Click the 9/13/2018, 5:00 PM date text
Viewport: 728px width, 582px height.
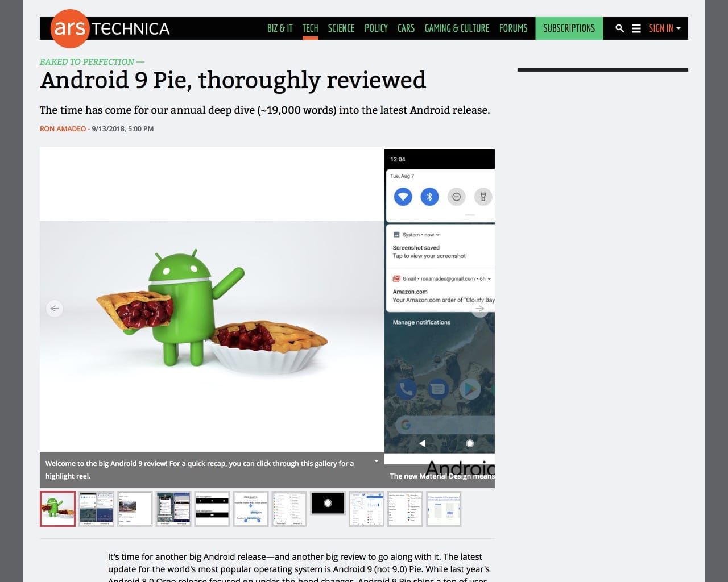[x=123, y=129]
